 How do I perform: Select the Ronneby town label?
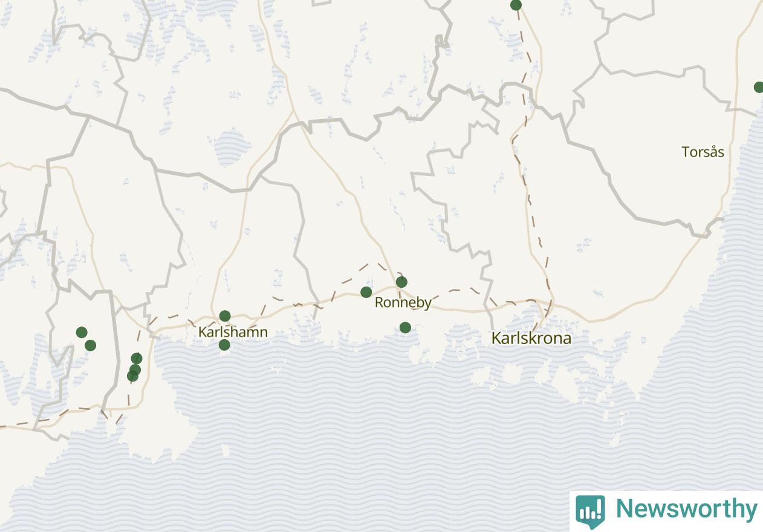[403, 302]
